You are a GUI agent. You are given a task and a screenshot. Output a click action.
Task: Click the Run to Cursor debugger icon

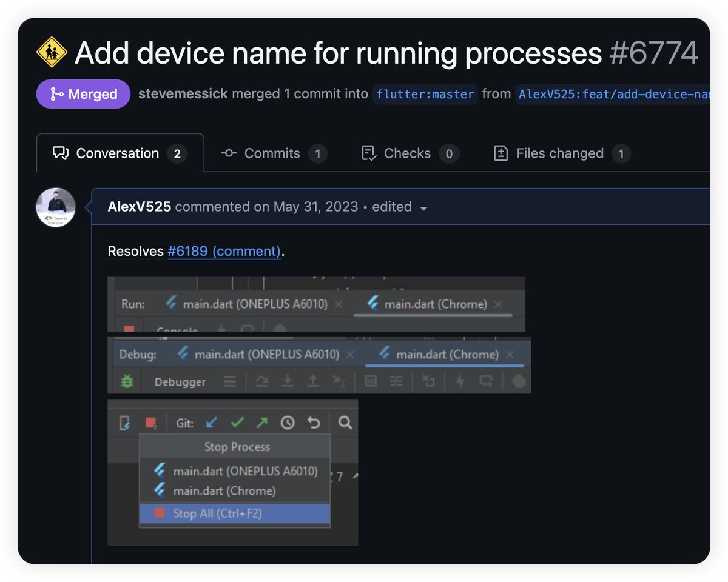pyautogui.click(x=339, y=381)
